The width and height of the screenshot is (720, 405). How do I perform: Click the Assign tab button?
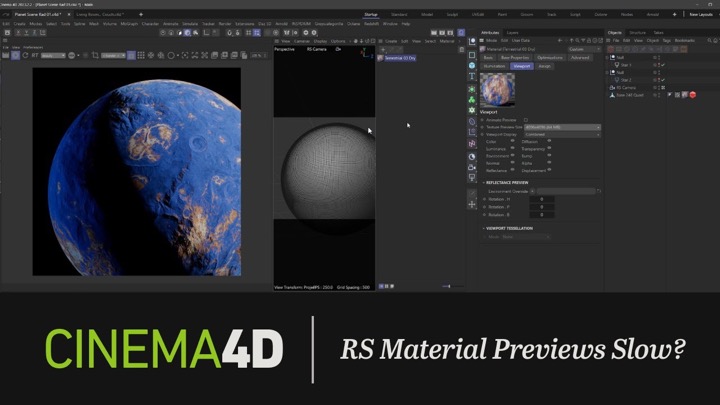point(545,66)
